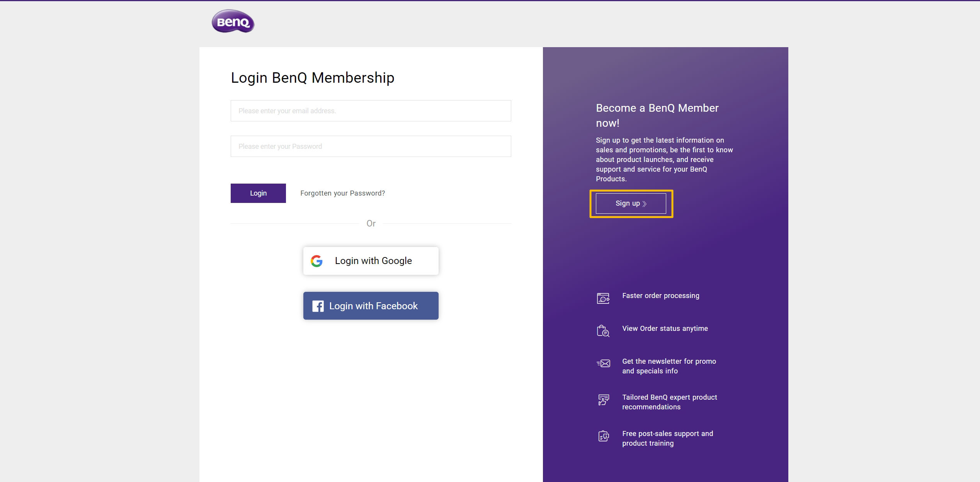Click the Login BenQ Membership heading
The height and width of the screenshot is (482, 980).
coord(313,78)
